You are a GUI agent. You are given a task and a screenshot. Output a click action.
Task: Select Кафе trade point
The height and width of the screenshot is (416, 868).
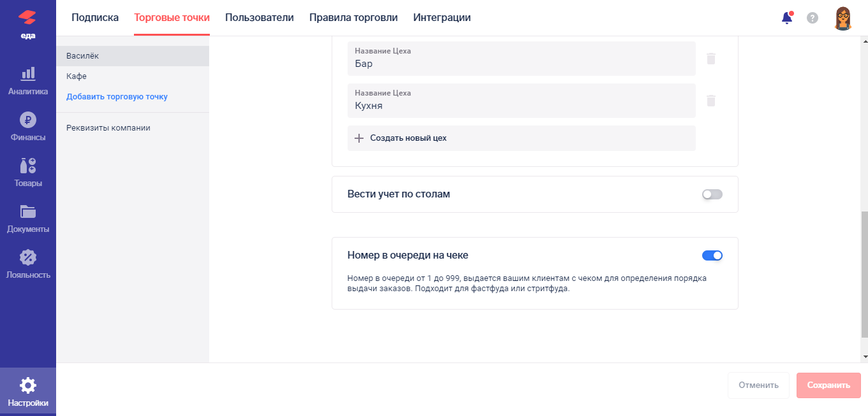click(133, 76)
